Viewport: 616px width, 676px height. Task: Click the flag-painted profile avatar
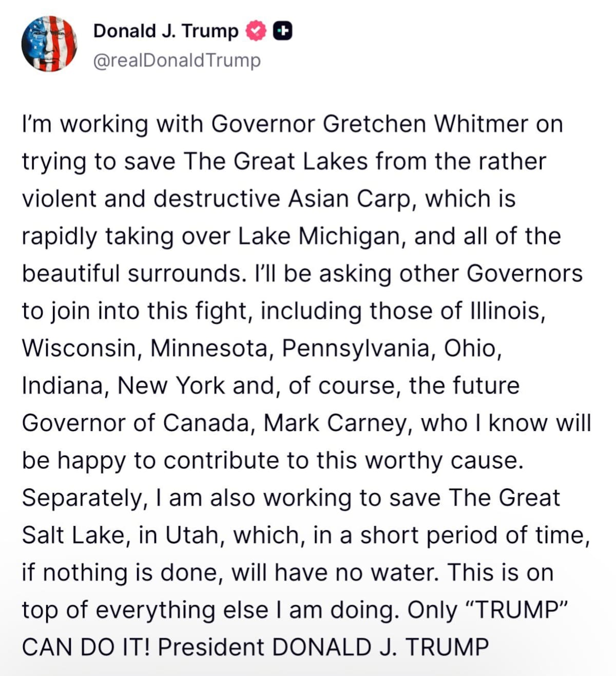[x=49, y=44]
